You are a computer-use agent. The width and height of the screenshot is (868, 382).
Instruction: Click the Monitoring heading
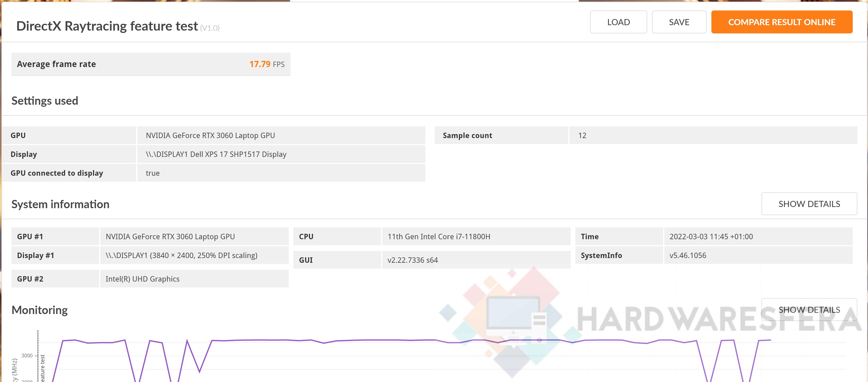pos(39,310)
